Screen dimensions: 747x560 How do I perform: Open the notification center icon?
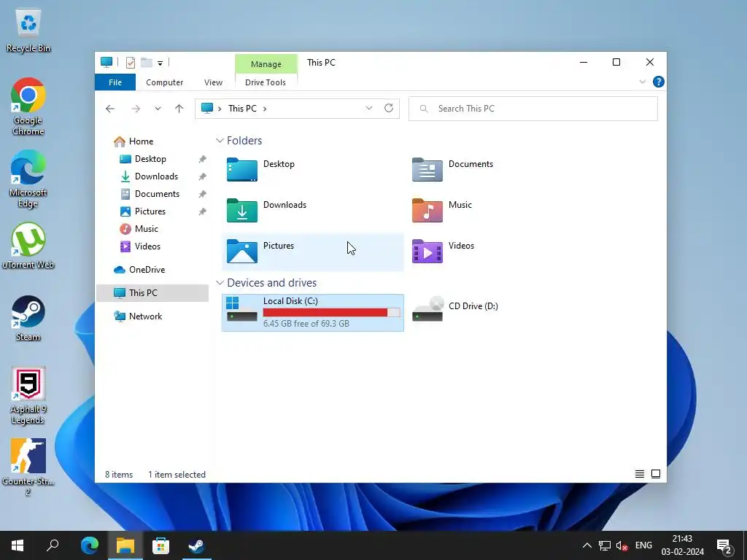coord(724,546)
